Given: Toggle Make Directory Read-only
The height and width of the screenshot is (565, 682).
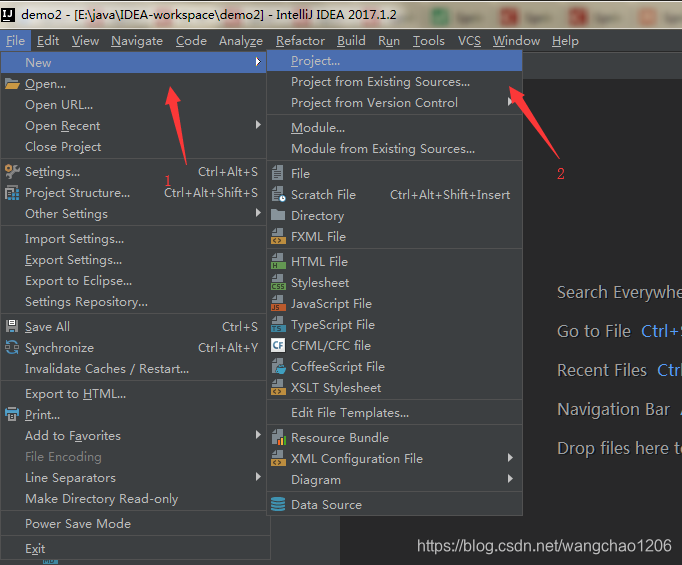Looking at the screenshot, I should (134, 498).
